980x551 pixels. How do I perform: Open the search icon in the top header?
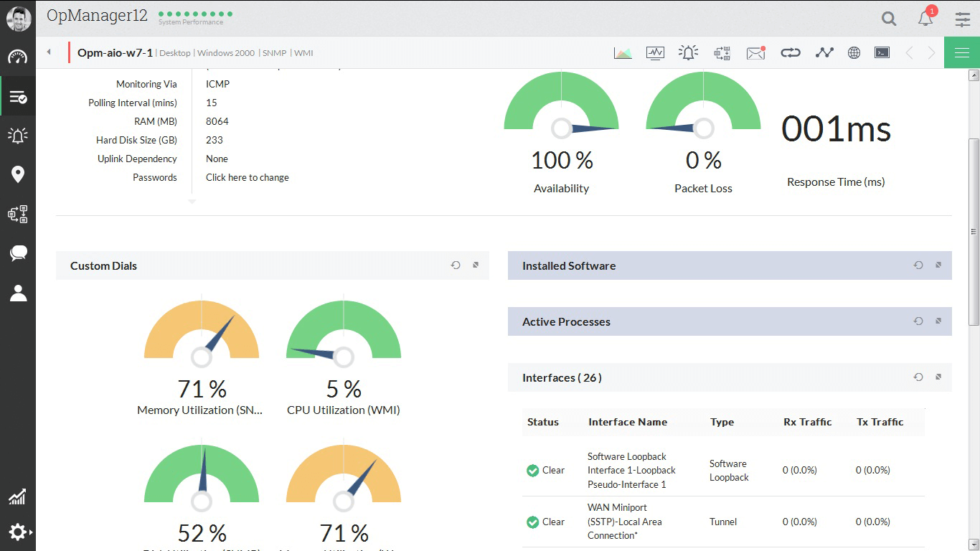889,19
